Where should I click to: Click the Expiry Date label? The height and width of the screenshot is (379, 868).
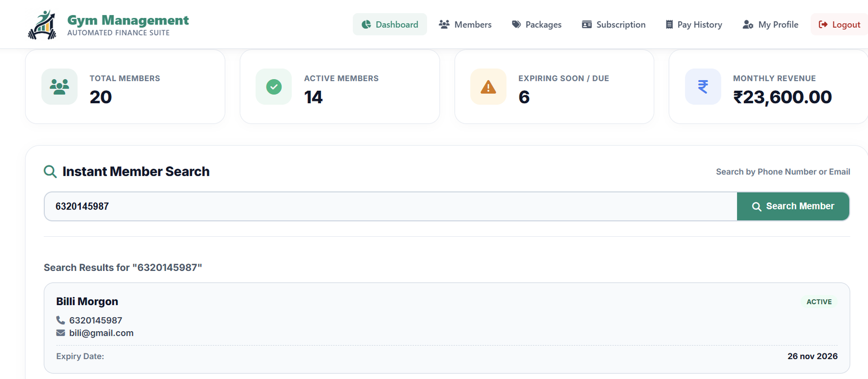[x=80, y=356]
